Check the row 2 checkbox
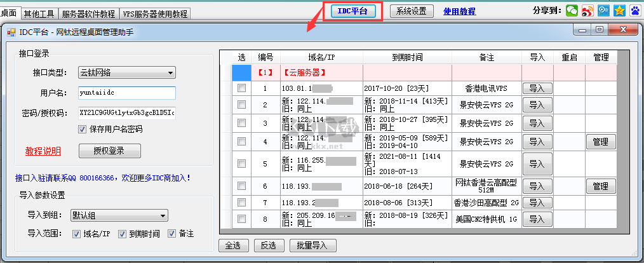 point(241,105)
